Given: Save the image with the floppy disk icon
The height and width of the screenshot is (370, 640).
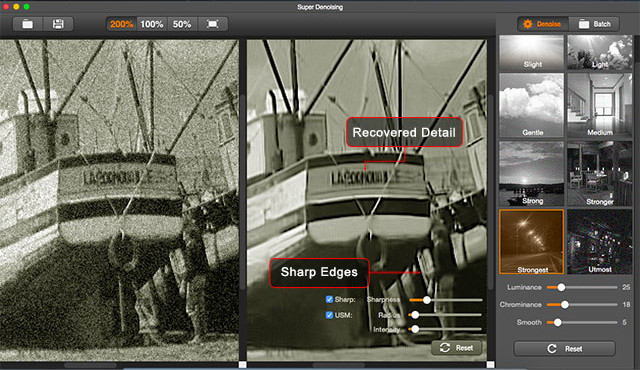Looking at the screenshot, I should [58, 24].
